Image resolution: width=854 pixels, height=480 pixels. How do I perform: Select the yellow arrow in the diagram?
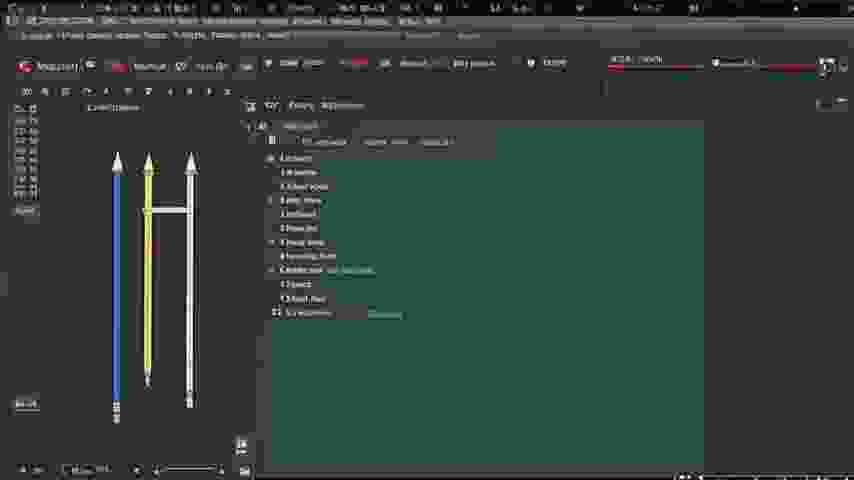pyautogui.click(x=148, y=270)
